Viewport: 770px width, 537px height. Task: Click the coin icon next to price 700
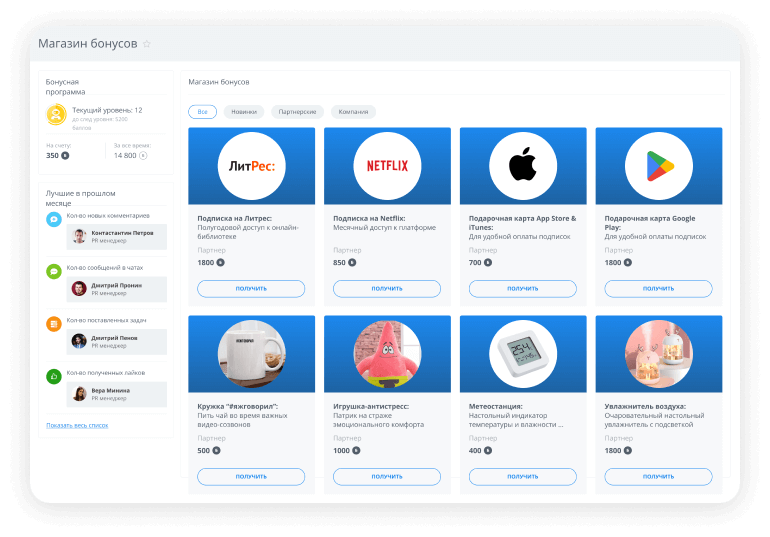tap(488, 263)
